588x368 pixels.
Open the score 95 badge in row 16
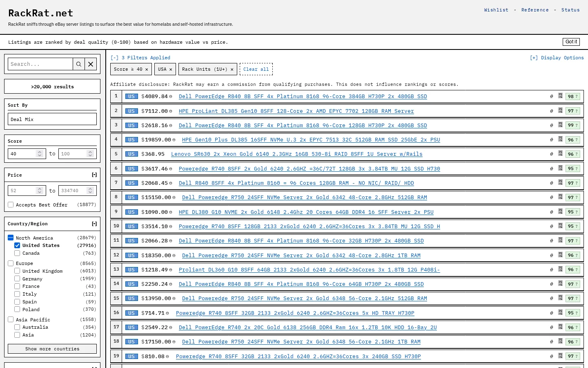click(572, 313)
